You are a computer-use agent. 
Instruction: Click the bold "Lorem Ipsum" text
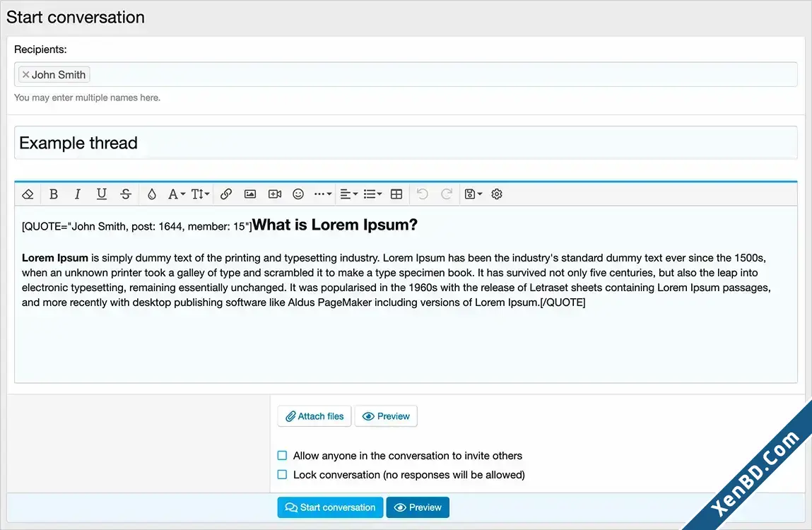55,258
